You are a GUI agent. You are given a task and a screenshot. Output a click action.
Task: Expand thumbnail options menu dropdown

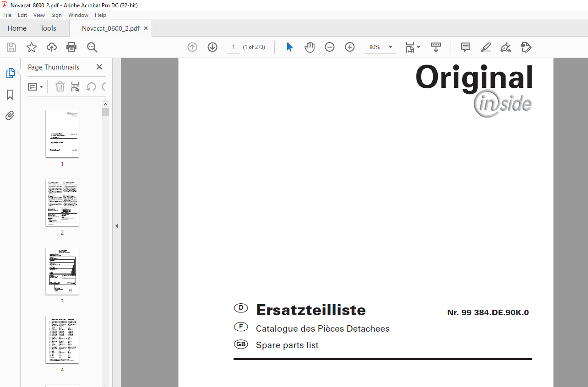pyautogui.click(x=36, y=86)
